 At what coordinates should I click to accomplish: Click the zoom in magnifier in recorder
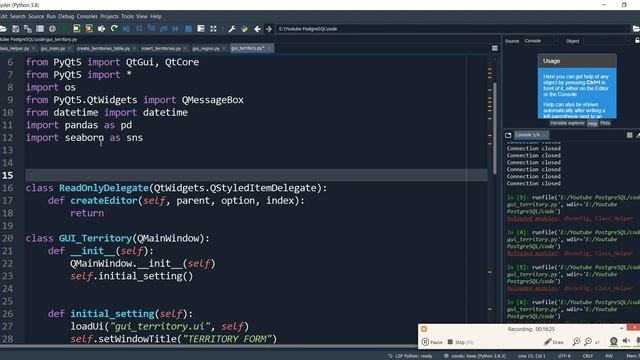(576, 342)
